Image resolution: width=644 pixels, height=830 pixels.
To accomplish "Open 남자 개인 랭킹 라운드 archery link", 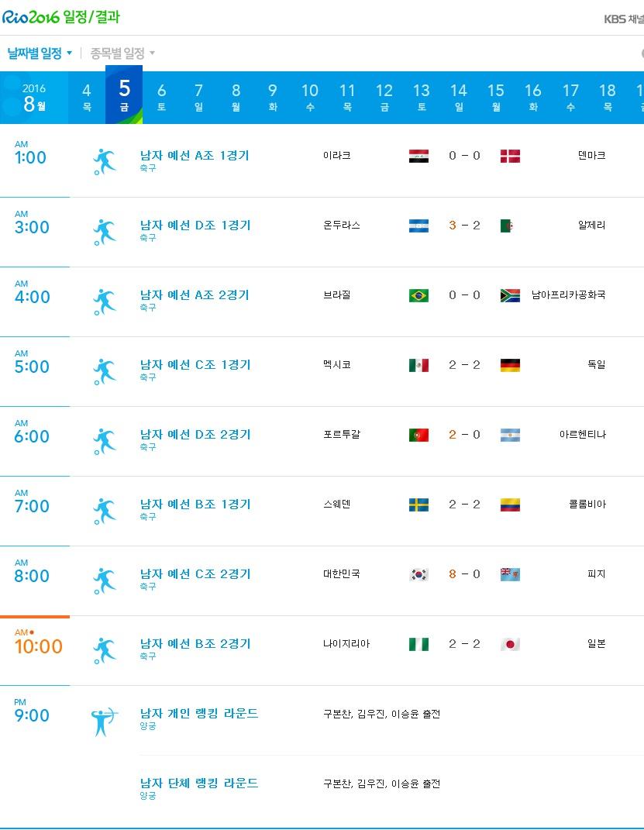I will [199, 714].
